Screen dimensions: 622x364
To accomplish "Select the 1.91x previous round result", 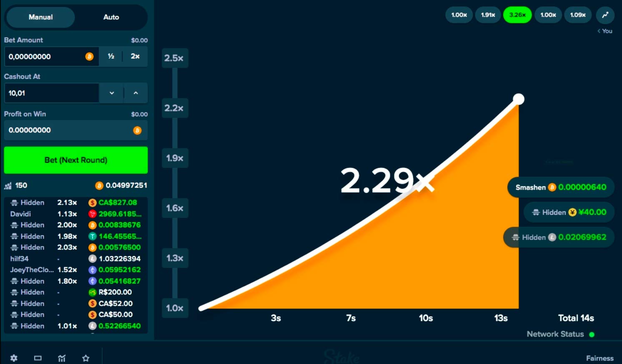I will coord(488,15).
